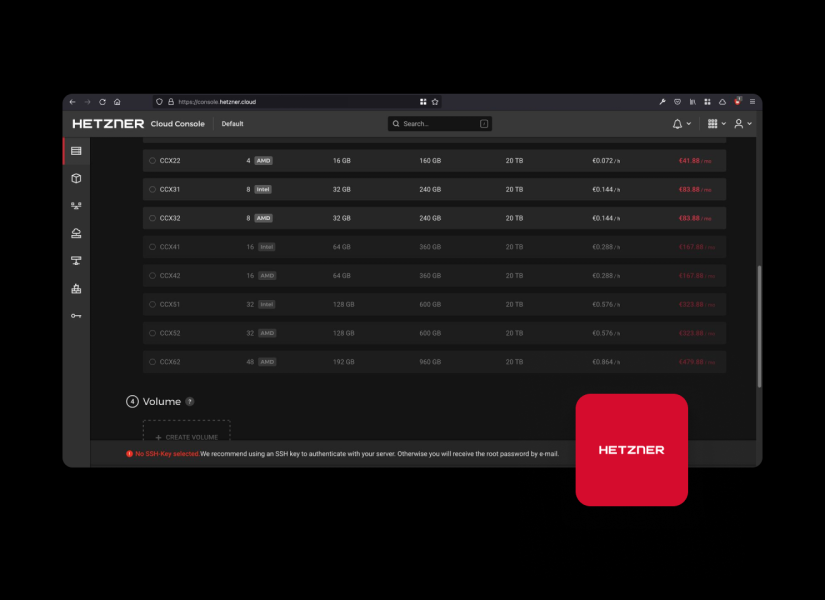Image resolution: width=825 pixels, height=600 pixels.
Task: Expand the notifications bell dropdown
Action: (x=681, y=124)
